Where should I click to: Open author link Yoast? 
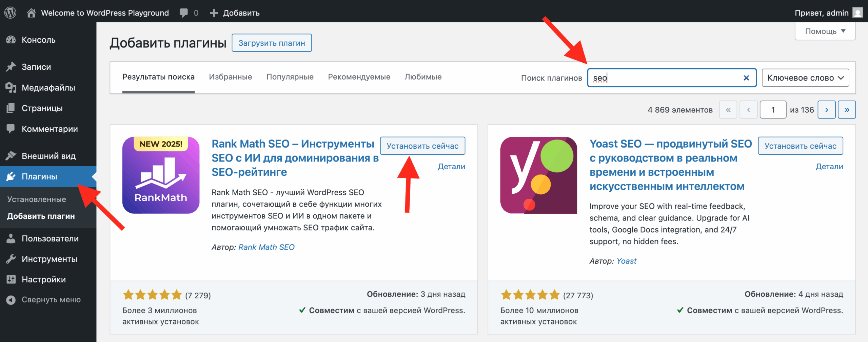627,261
